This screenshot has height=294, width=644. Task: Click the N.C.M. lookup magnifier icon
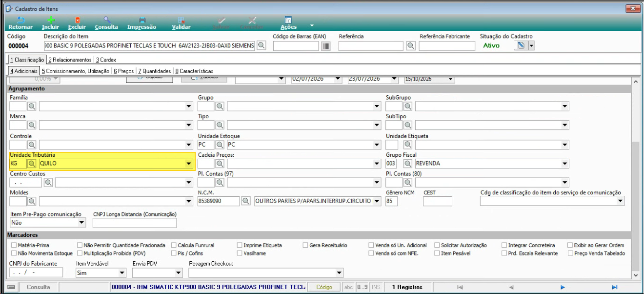pyautogui.click(x=246, y=201)
